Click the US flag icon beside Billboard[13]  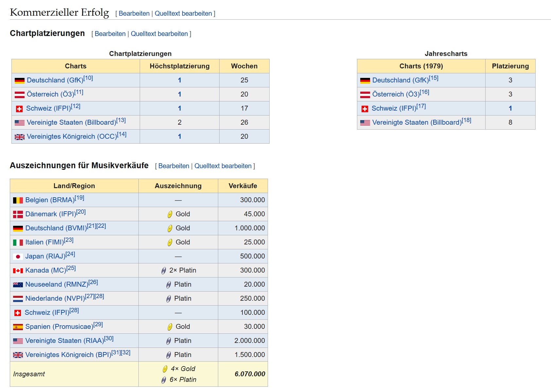point(20,123)
